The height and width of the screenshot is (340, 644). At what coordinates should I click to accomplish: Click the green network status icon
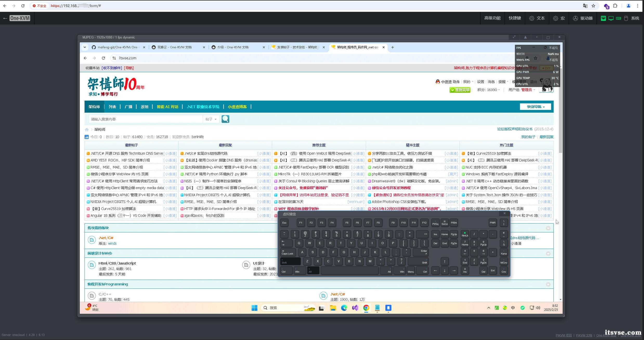tap(603, 18)
